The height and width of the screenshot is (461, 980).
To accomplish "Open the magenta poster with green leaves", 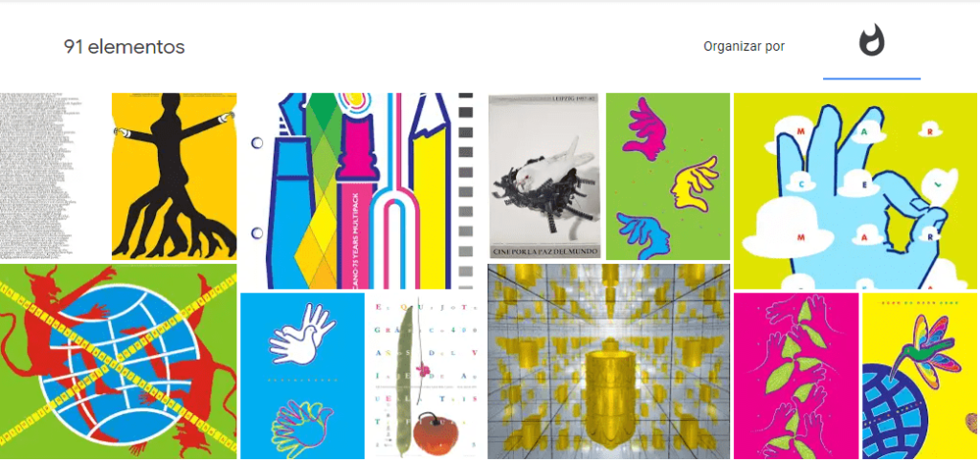I will point(796,376).
